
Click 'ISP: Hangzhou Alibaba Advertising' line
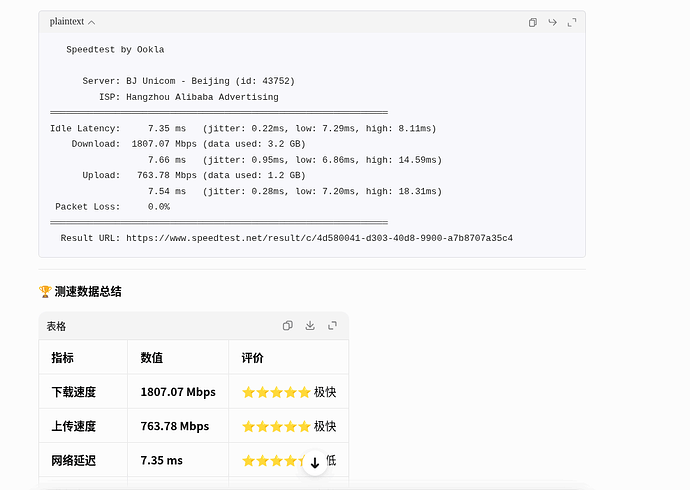click(x=189, y=97)
